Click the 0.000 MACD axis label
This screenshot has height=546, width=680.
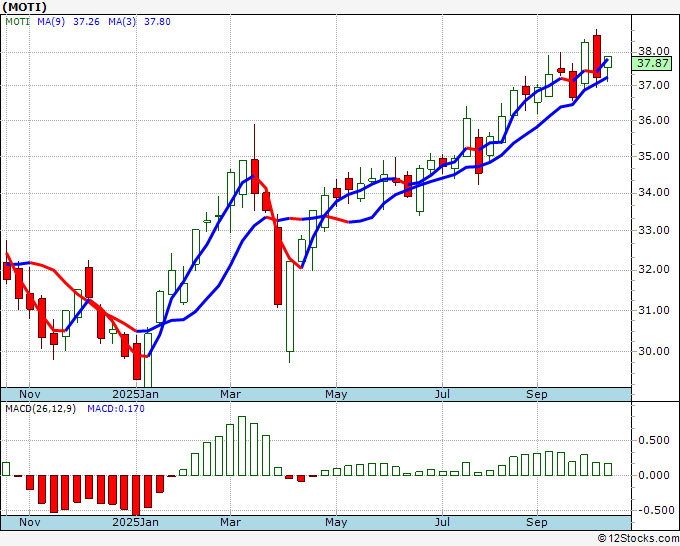coord(654,475)
